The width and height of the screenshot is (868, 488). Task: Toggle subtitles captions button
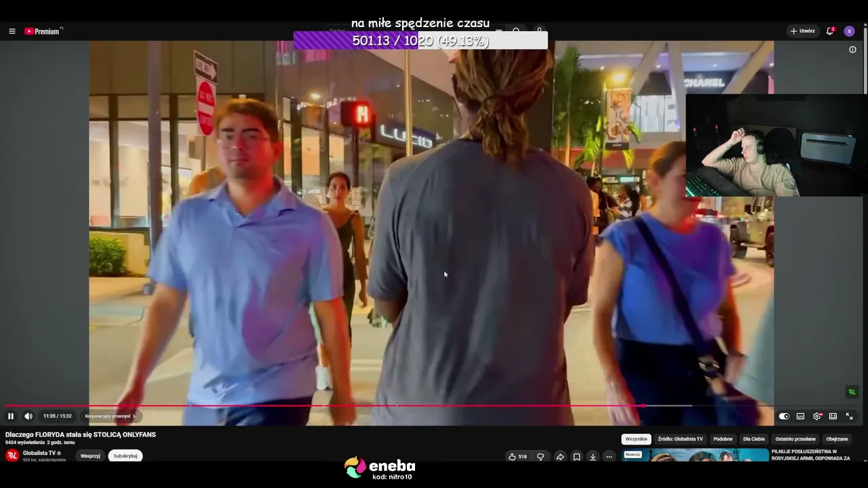(x=800, y=416)
